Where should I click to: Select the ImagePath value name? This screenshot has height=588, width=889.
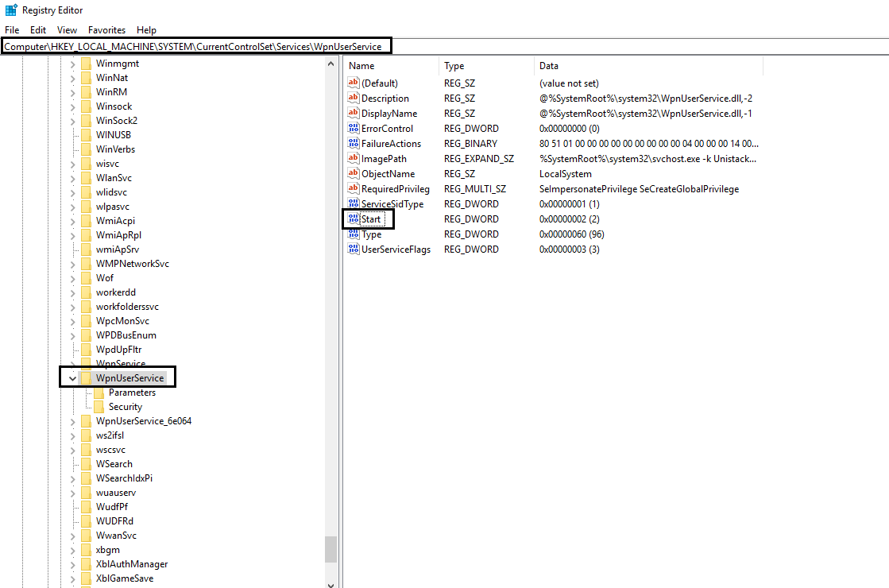click(384, 159)
